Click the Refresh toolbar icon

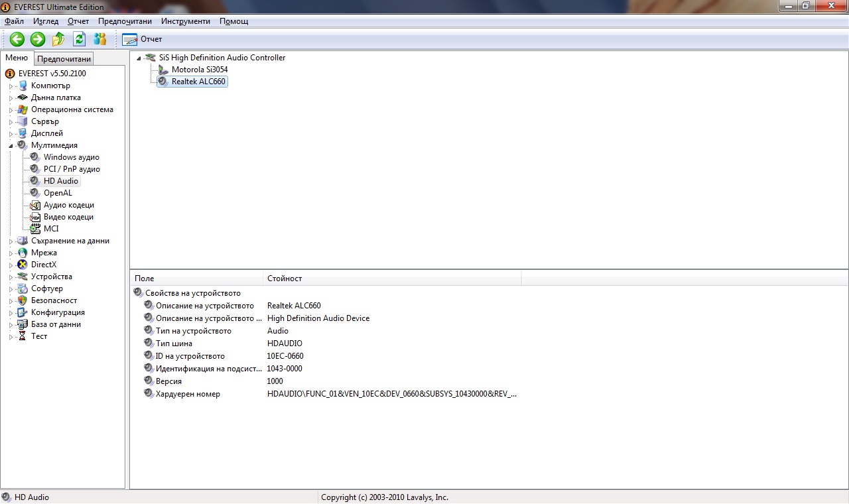click(79, 39)
